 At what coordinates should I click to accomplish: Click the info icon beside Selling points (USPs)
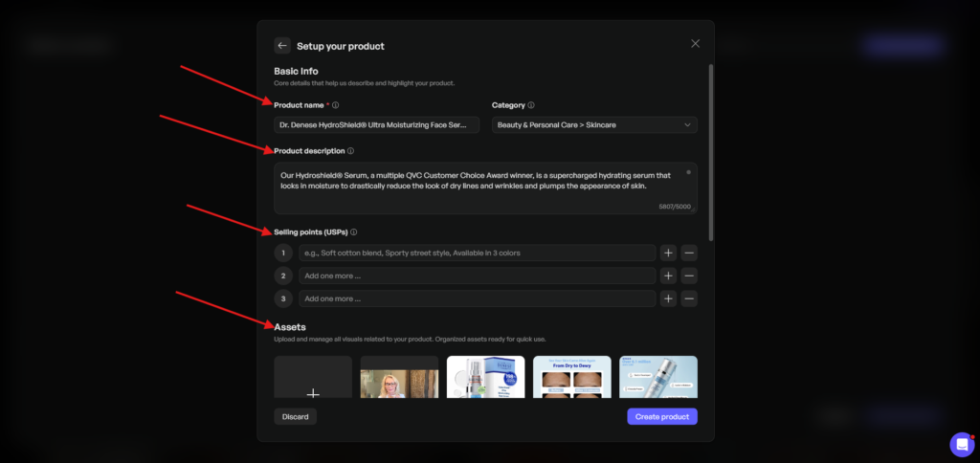(x=355, y=232)
